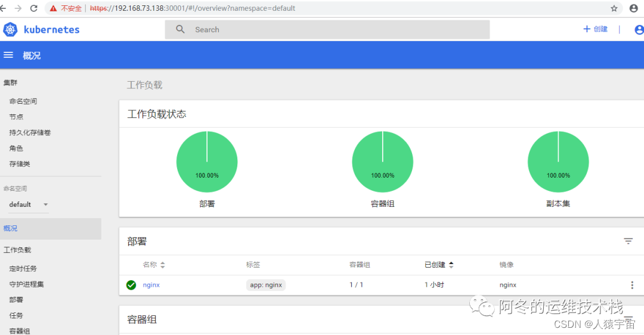Image resolution: width=644 pixels, height=335 pixels.
Task: Click the 1 小时 created value
Action: click(x=434, y=285)
